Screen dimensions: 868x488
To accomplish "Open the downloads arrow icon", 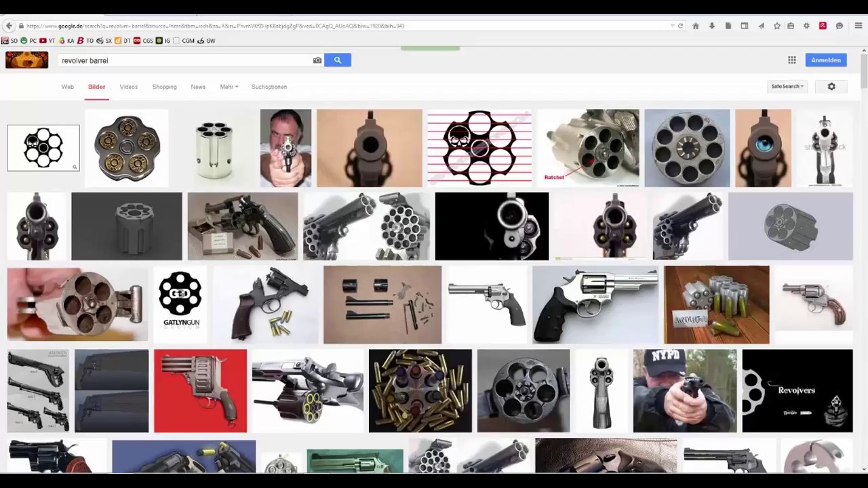I will [712, 26].
